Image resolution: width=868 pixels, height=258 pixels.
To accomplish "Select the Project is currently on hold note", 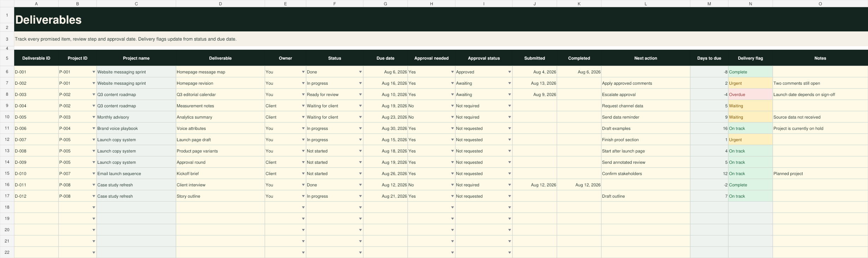I will point(820,128).
